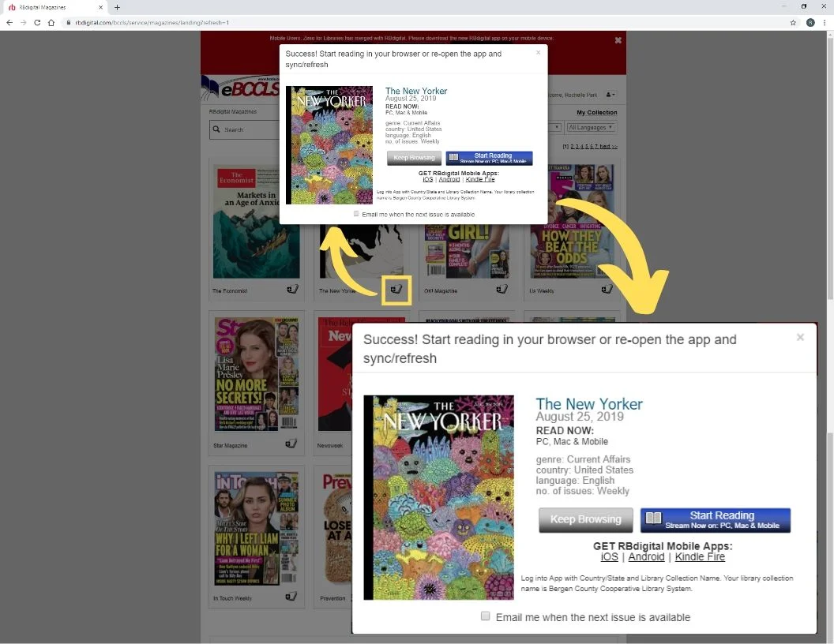Go back in browser history

[9, 22]
